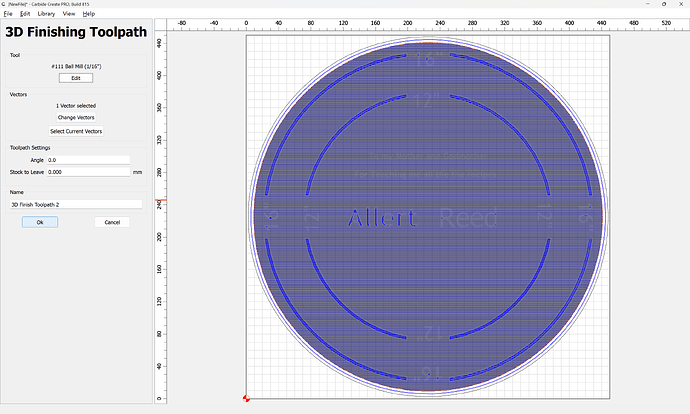Viewport: 690px width, 414px height.
Task: Click the origin marker at stock corner
Action: 246,399
